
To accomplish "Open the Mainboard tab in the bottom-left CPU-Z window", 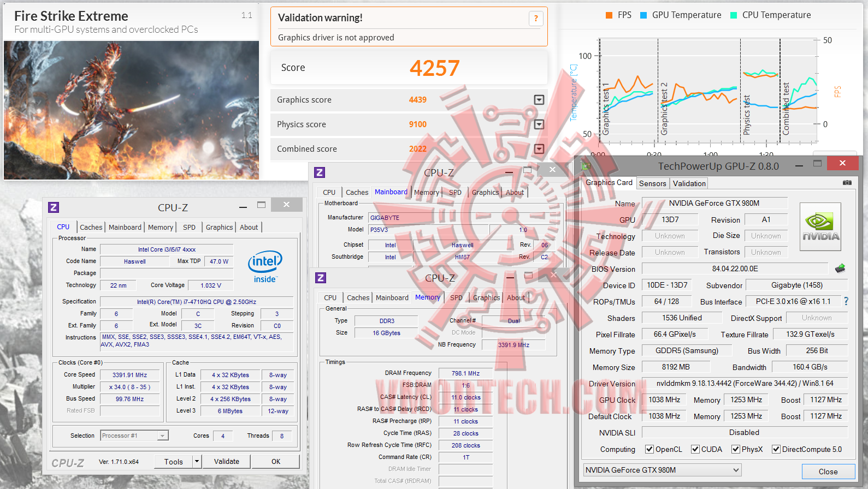I will (125, 228).
